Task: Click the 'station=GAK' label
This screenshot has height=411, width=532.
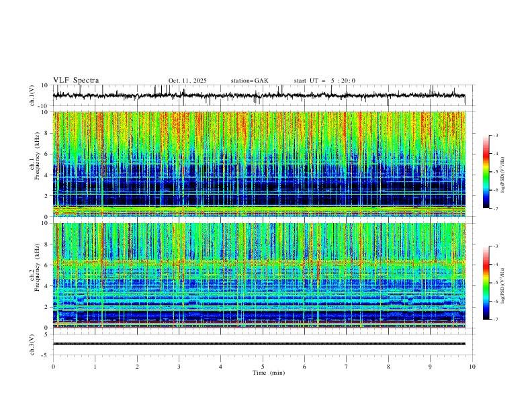Action: (249, 81)
